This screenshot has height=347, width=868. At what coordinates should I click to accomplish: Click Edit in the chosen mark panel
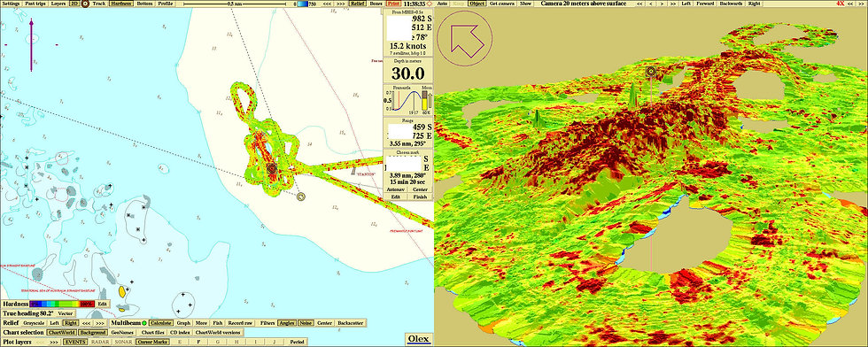coord(396,197)
